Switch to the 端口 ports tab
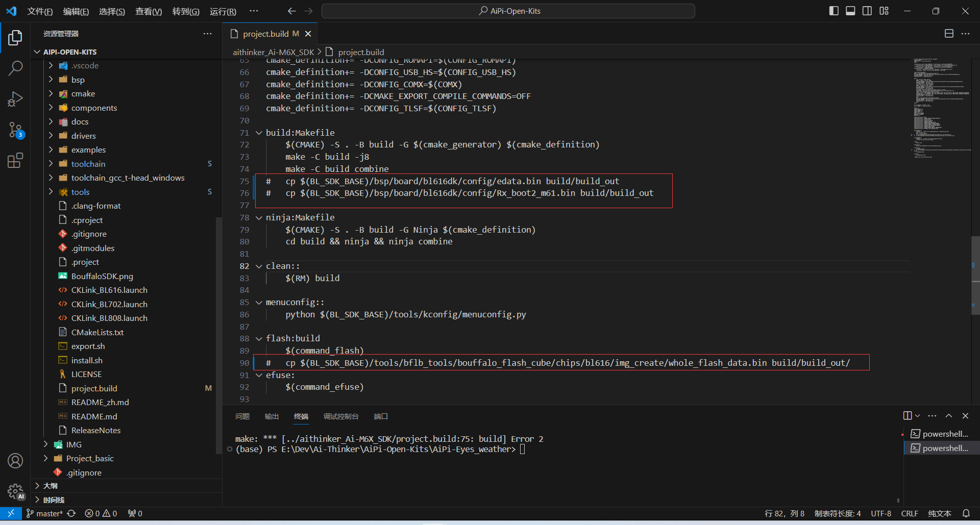The width and height of the screenshot is (980, 525). [381, 416]
